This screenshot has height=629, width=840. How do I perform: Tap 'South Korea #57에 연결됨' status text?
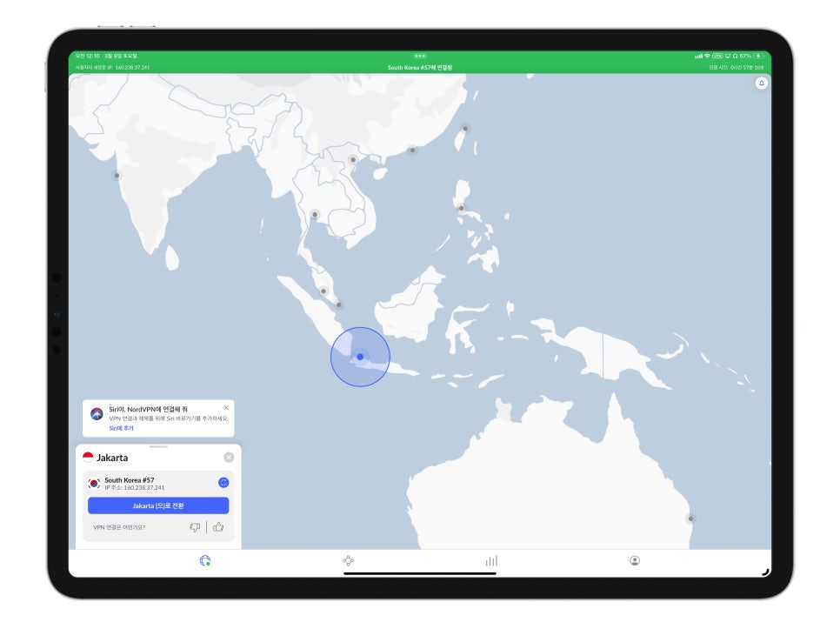coord(420,68)
